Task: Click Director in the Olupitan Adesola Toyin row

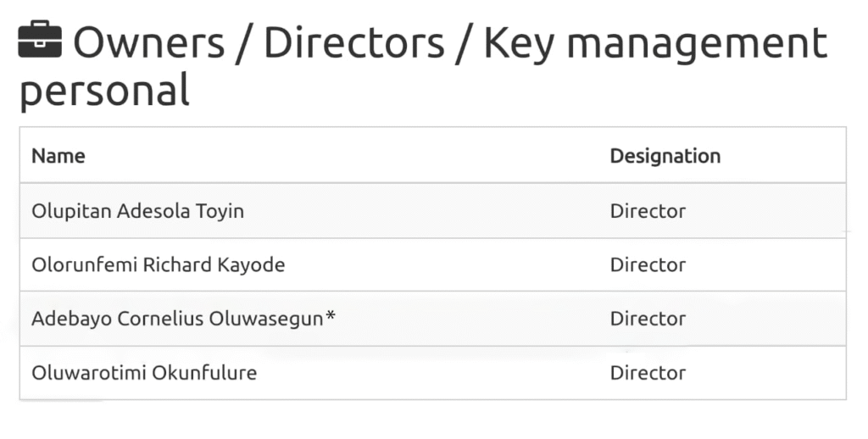Action: (x=648, y=211)
